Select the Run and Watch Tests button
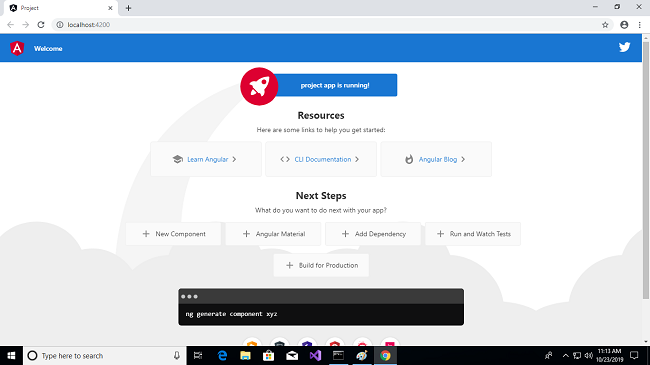 pyautogui.click(x=473, y=234)
